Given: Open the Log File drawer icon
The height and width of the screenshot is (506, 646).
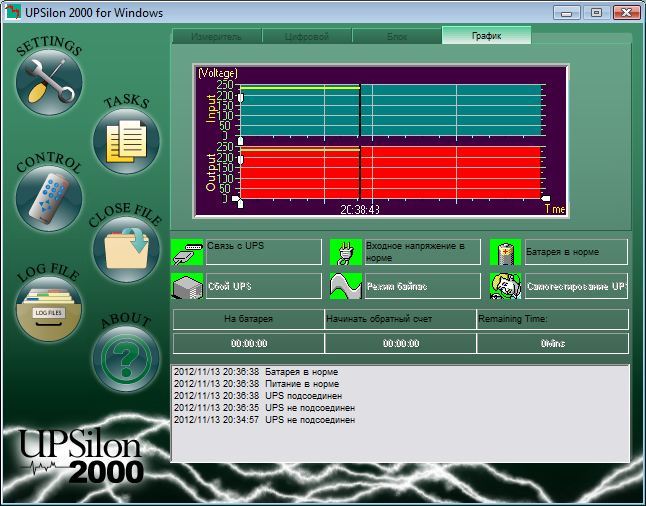Looking at the screenshot, I should (x=49, y=309).
